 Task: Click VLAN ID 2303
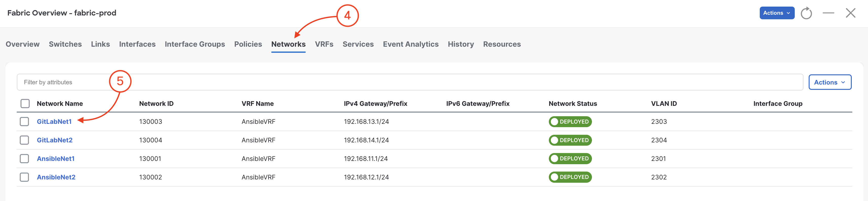coord(659,121)
